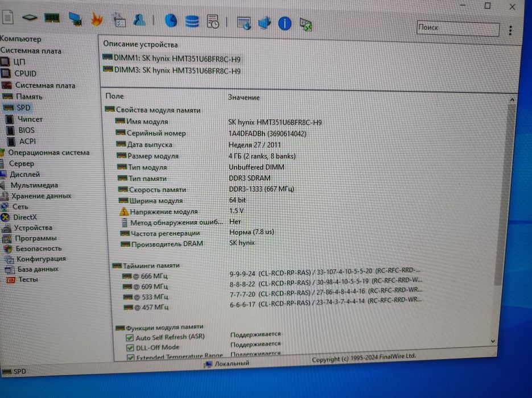Open Тесты category in sidebar
Viewport: 532px width, 398px height.
(x=22, y=279)
